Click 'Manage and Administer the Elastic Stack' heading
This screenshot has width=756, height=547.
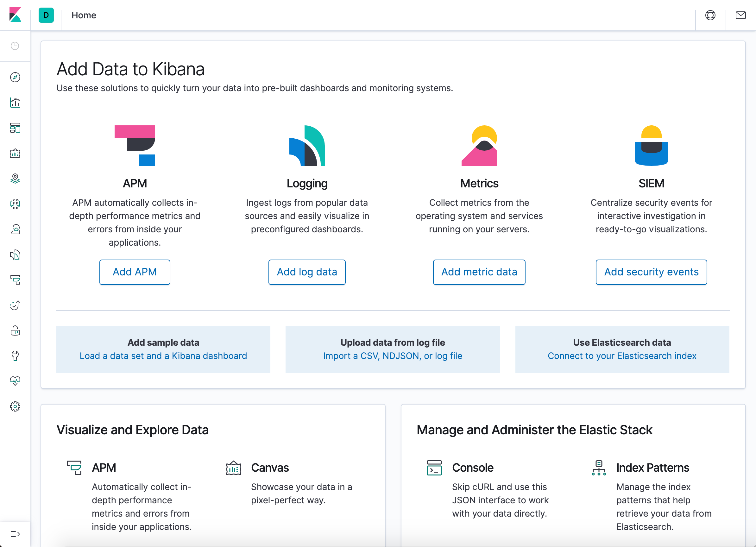[x=534, y=430]
